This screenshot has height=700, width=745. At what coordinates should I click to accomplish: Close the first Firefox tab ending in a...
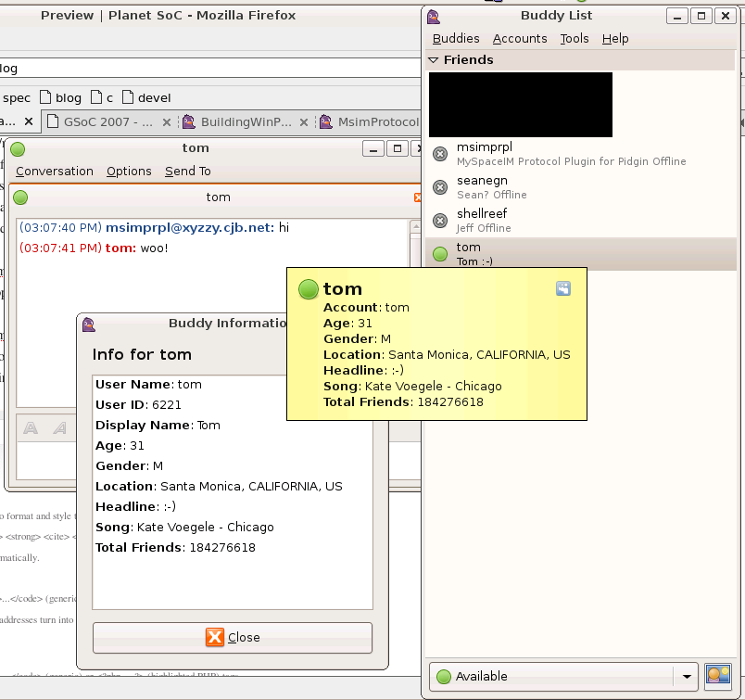coord(29,121)
